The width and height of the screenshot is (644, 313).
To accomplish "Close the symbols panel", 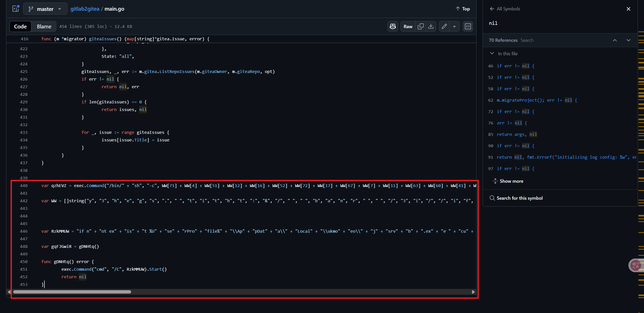I will coord(628,9).
